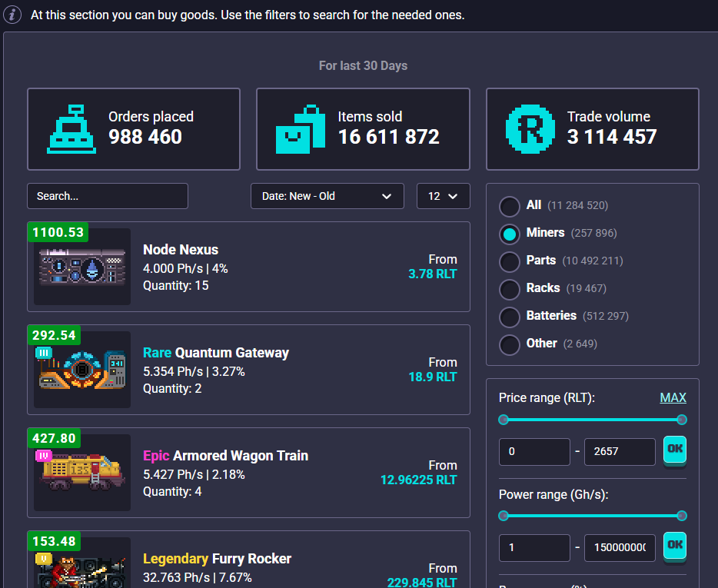Select the Miners category label

[547, 233]
